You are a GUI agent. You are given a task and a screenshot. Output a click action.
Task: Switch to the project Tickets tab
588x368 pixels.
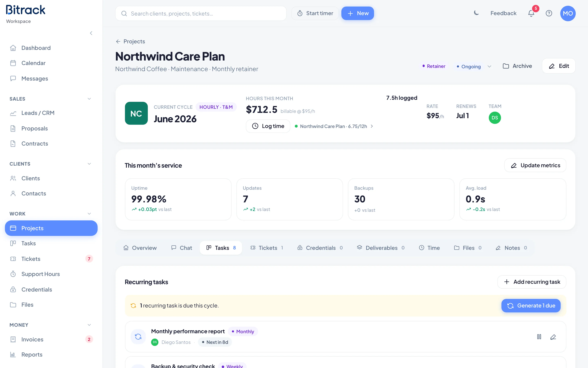pos(267,248)
